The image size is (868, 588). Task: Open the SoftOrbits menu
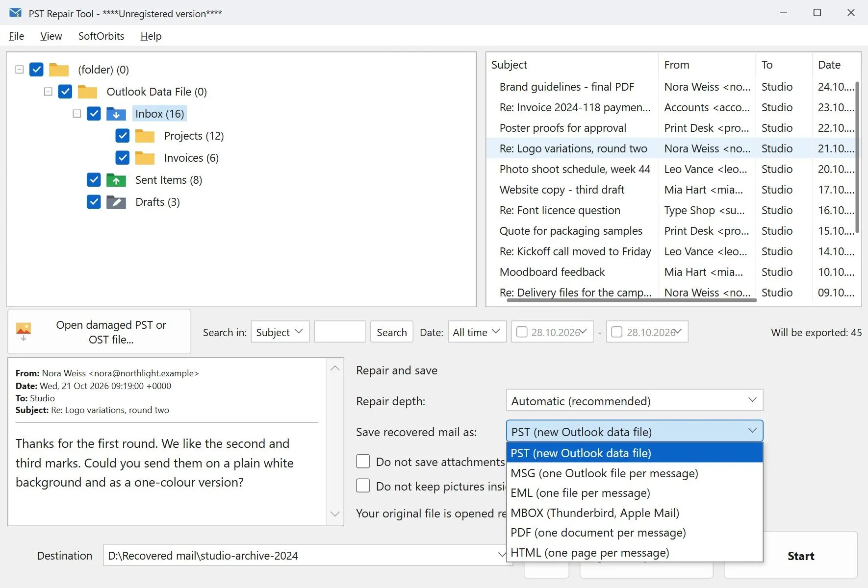click(101, 36)
